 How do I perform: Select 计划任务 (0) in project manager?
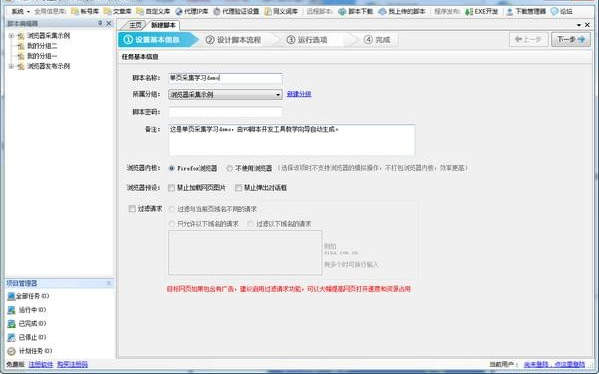pyautogui.click(x=36, y=351)
